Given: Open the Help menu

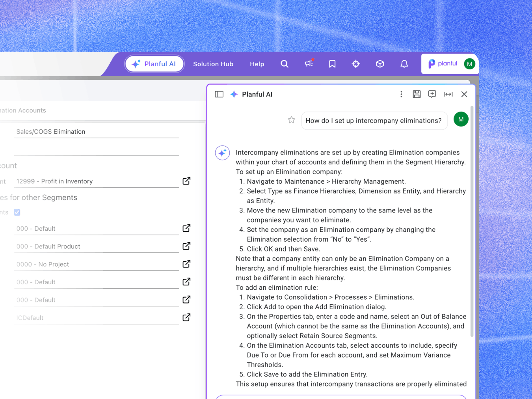Looking at the screenshot, I should [257, 64].
